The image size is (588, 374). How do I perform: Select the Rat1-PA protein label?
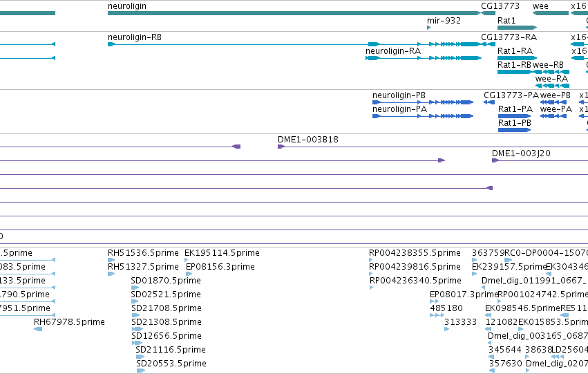[515, 109]
